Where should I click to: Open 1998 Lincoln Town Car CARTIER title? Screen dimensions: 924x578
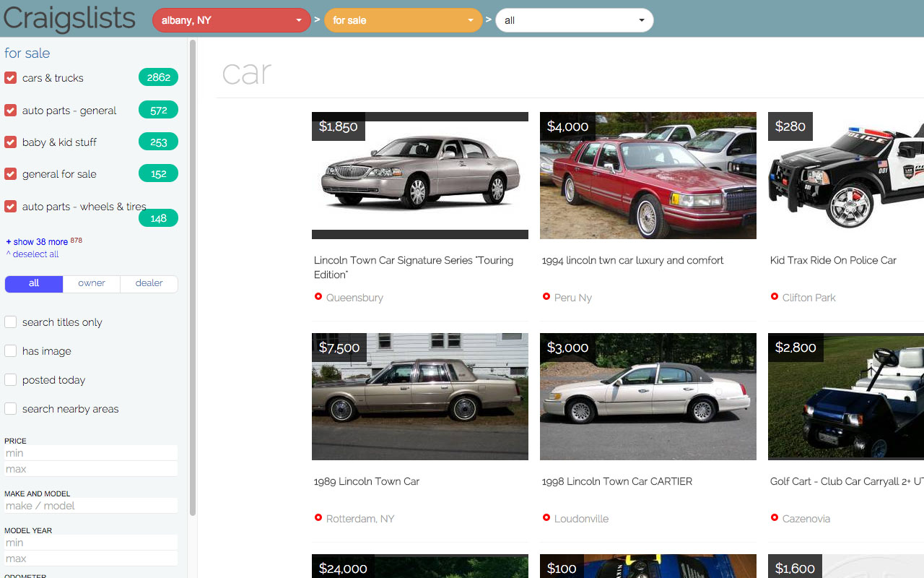(x=617, y=481)
